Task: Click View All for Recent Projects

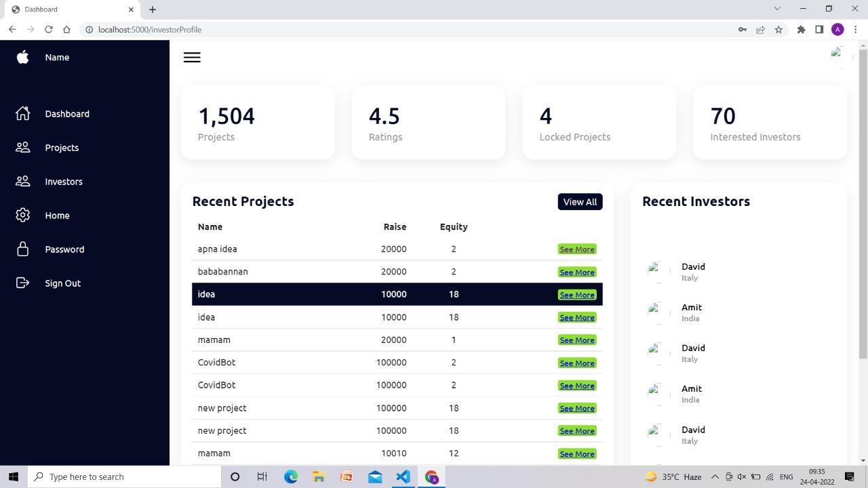Action: click(580, 202)
